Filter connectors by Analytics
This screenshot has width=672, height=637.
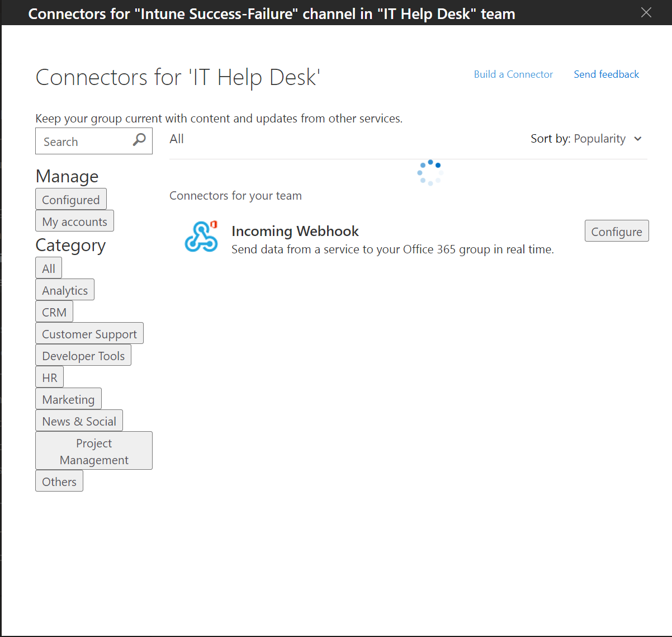64,290
